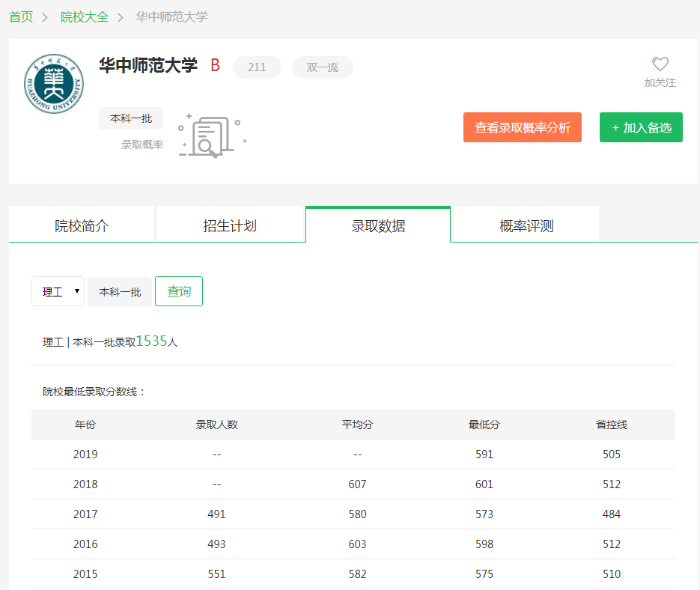Click the 省控线 column header

612,425
